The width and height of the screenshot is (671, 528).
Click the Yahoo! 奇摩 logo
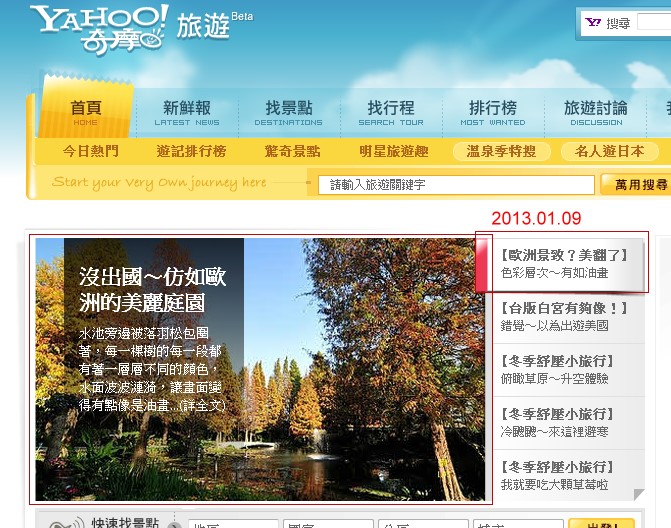coord(99,30)
